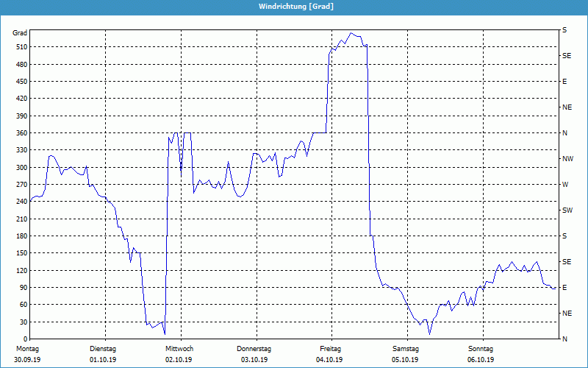Click the 0 degree axis label
588x368 pixels.
point(26,339)
